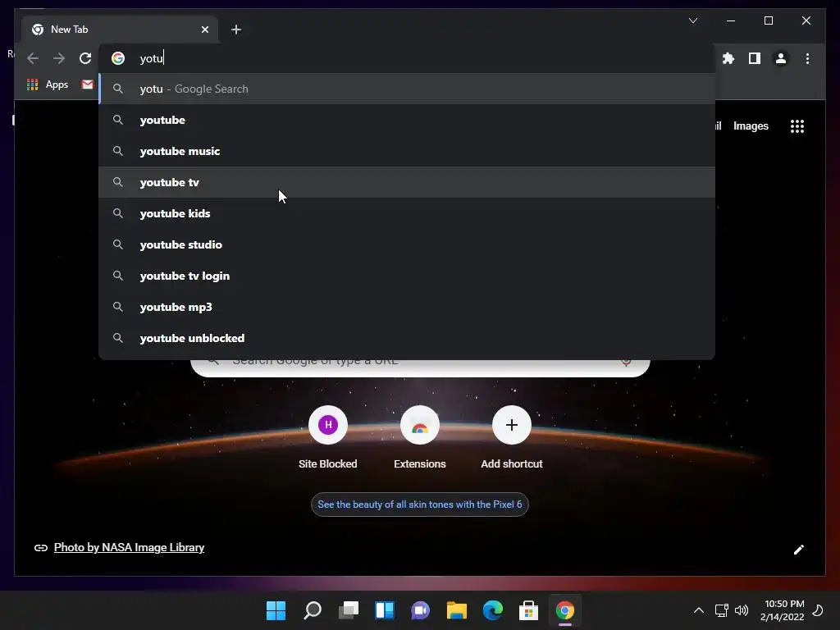Click the New Tab tab title
Viewport: 840px width, 630px height.
tap(69, 30)
